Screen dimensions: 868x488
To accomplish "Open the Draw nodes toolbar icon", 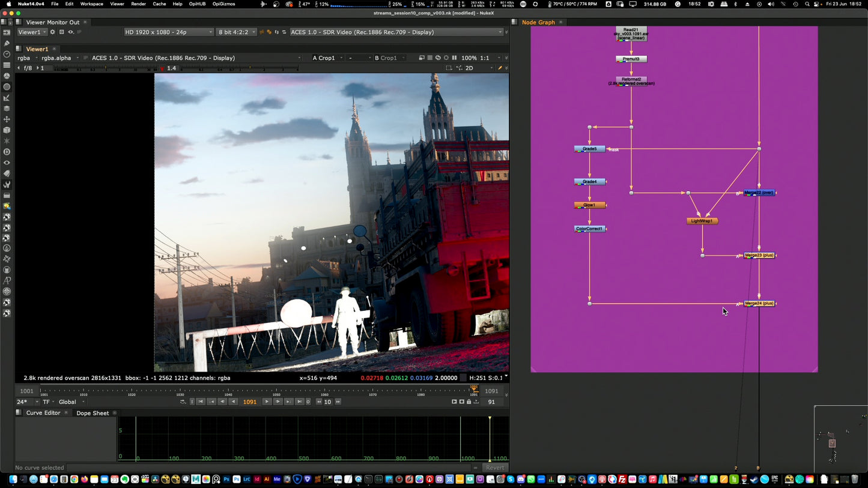I will (x=7, y=43).
